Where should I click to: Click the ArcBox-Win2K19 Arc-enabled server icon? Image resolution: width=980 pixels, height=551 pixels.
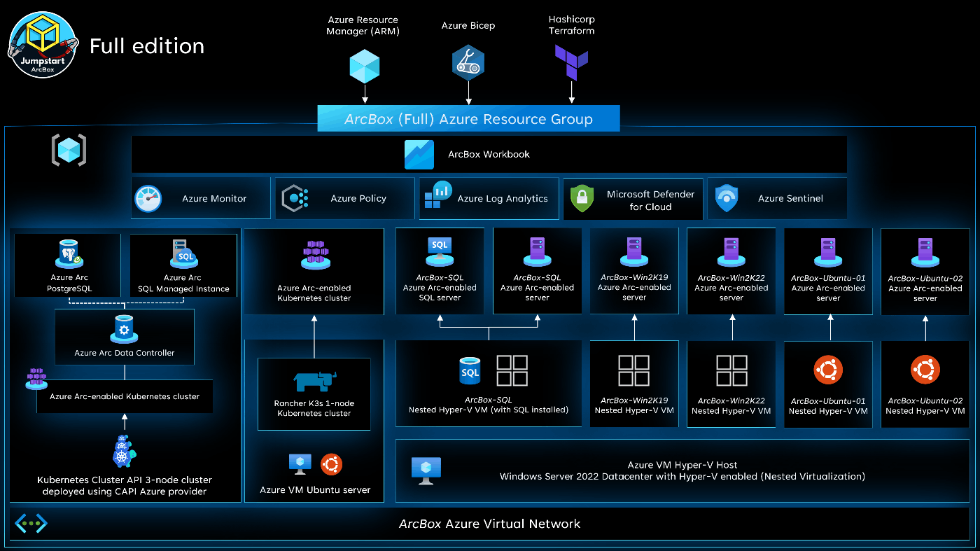click(633, 253)
